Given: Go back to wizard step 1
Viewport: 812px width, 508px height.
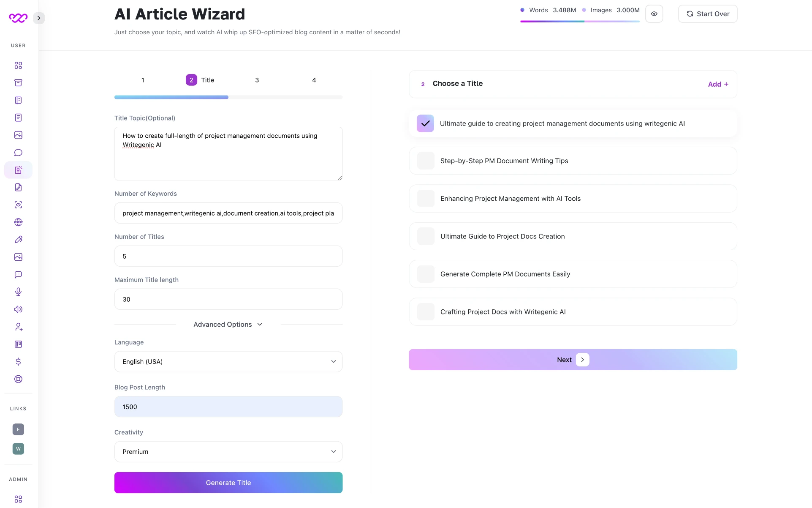Looking at the screenshot, I should 143,80.
